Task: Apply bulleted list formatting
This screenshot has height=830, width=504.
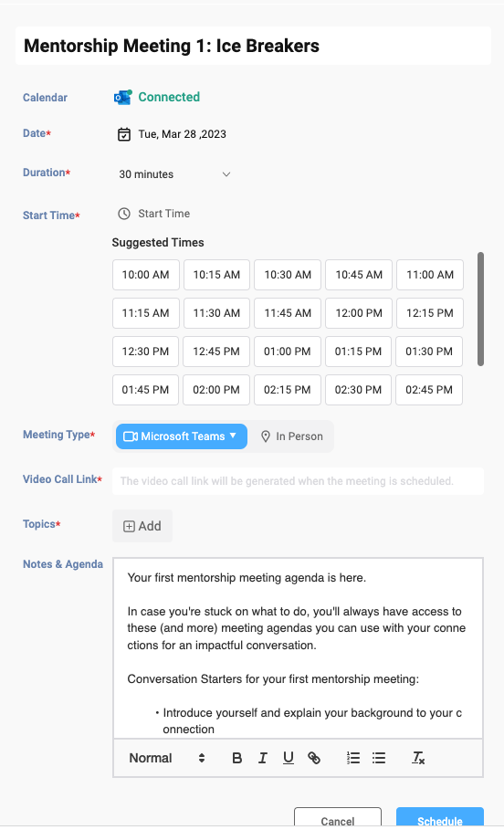Action: 379,758
